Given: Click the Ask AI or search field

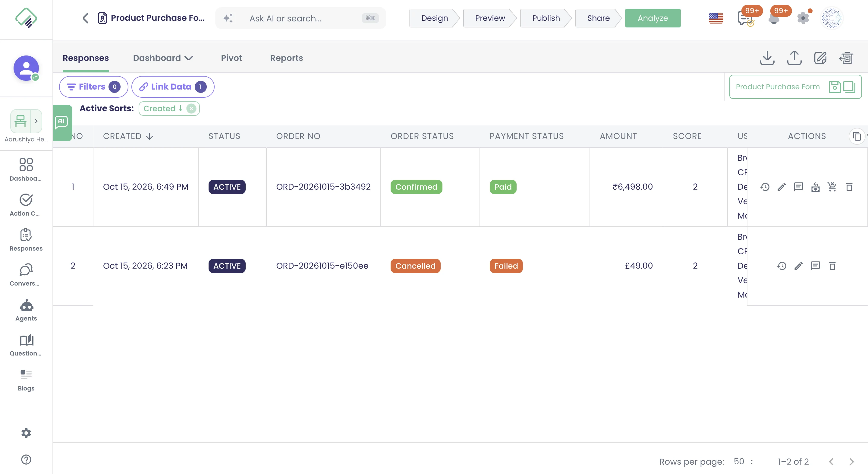Looking at the screenshot, I should point(300,18).
